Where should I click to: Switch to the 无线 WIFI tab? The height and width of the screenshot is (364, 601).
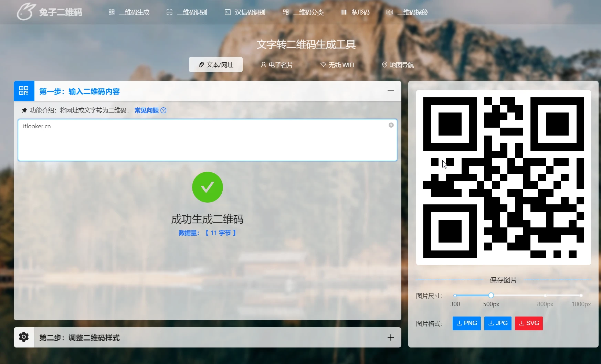click(x=337, y=65)
